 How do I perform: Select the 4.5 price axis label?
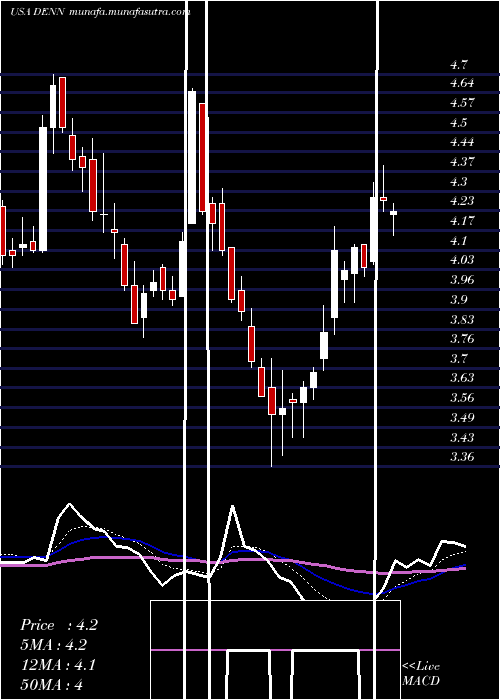click(458, 122)
